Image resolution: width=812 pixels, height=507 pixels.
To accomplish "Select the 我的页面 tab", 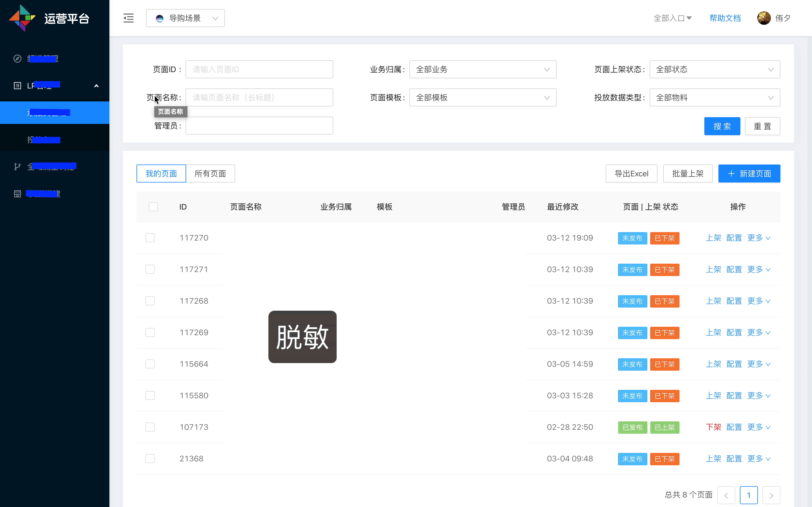I will pos(161,174).
